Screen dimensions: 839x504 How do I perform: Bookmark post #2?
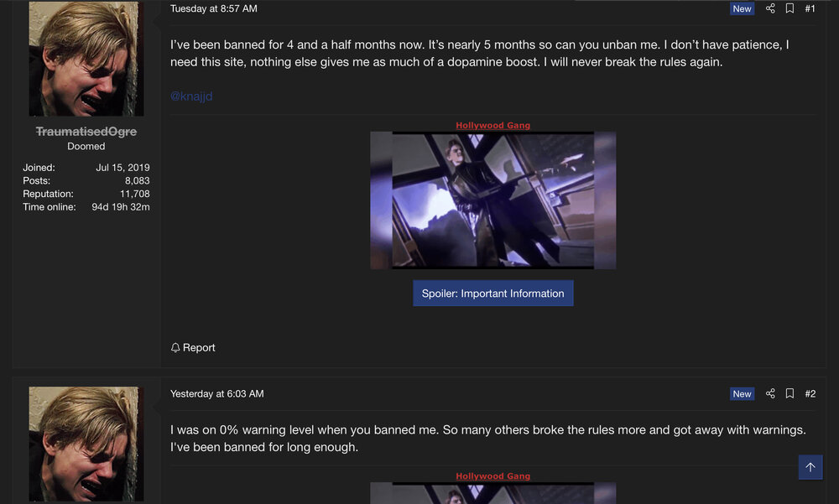[789, 394]
